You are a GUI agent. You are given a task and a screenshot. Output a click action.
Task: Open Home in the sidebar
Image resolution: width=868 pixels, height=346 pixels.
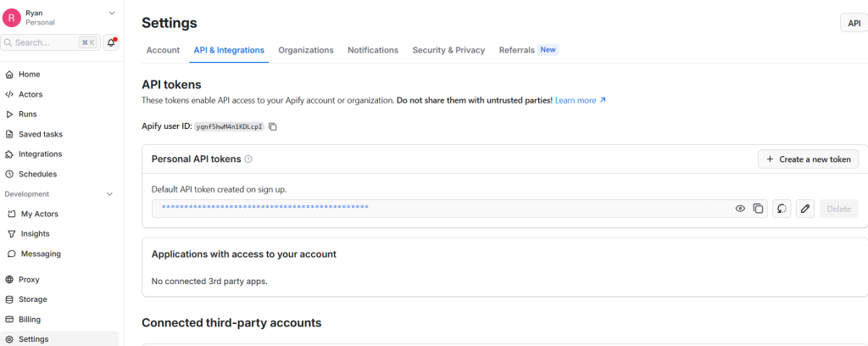coord(30,74)
